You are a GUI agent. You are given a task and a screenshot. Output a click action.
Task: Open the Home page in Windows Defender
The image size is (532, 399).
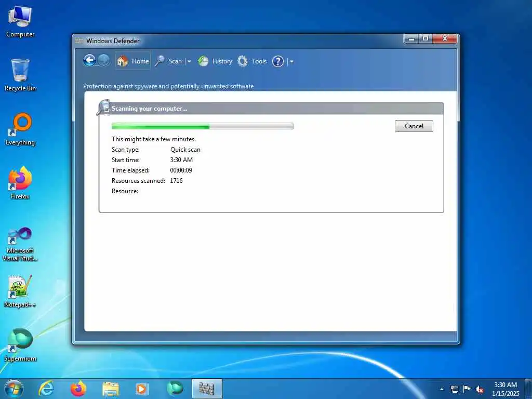click(133, 61)
